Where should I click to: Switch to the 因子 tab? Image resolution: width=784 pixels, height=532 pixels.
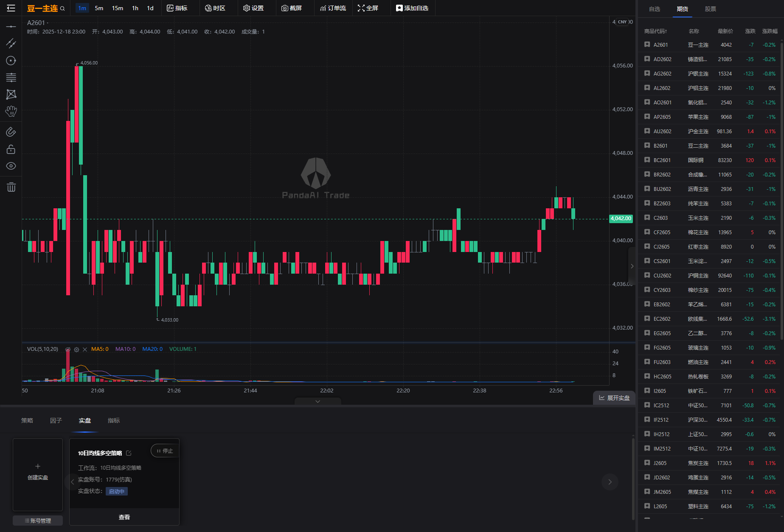[56, 420]
